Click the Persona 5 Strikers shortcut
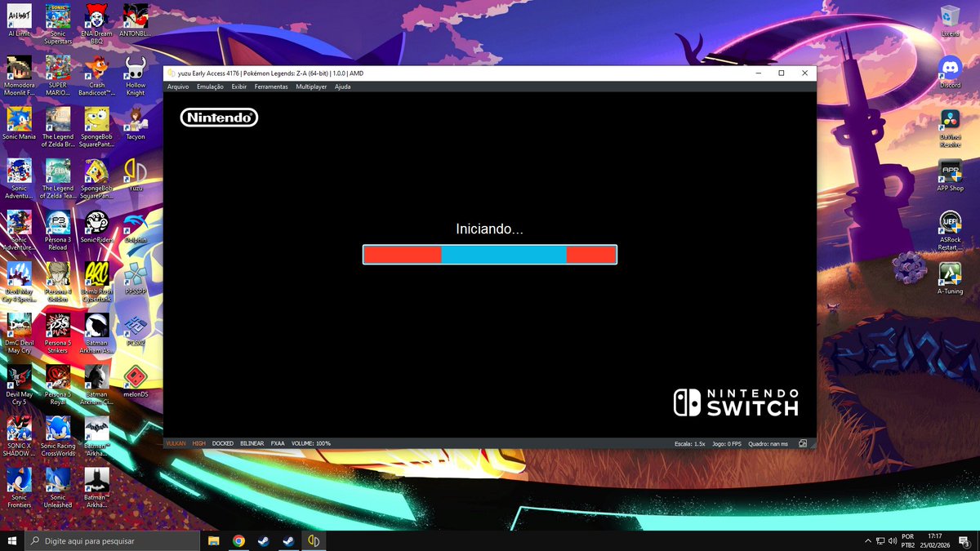The height and width of the screenshot is (551, 980). [x=58, y=333]
